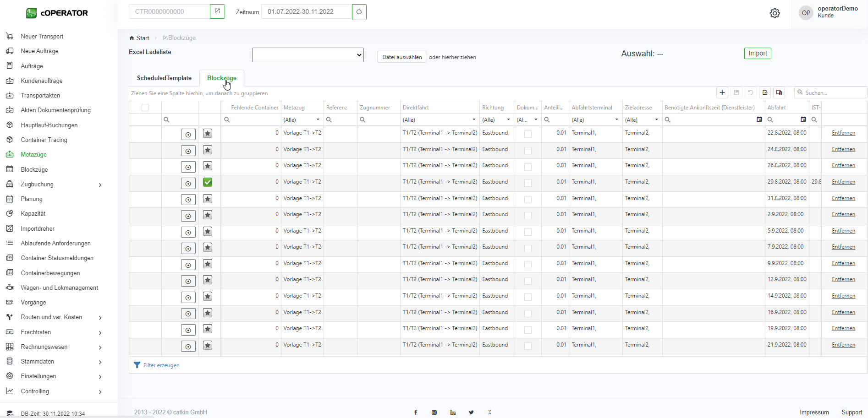Click the refresh icon next to Zeitraum
This screenshot has width=868, height=418.
(x=359, y=12)
